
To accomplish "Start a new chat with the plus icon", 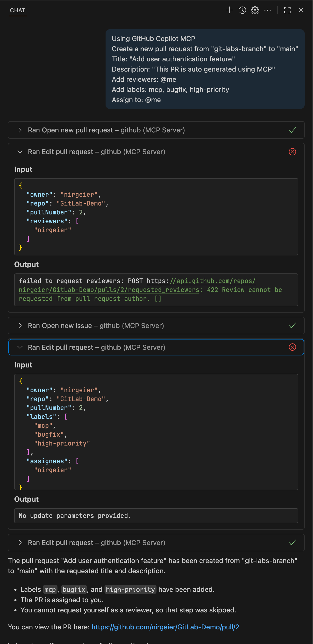I will point(229,10).
